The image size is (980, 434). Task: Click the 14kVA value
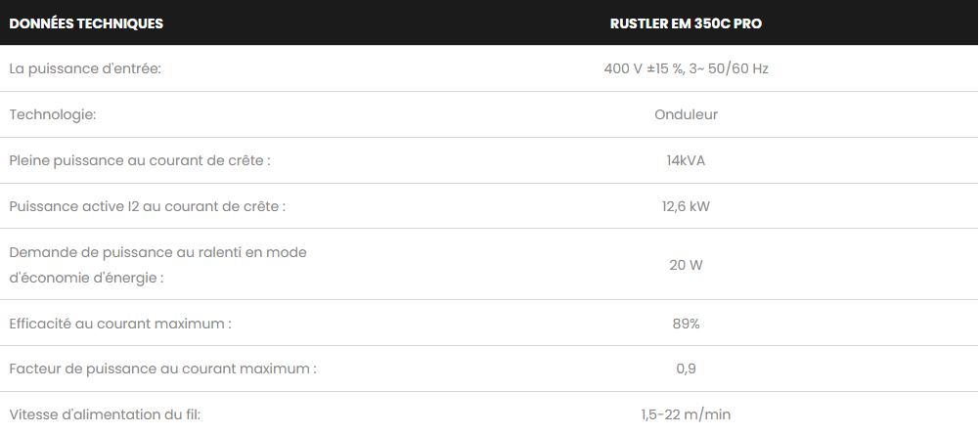pyautogui.click(x=686, y=160)
